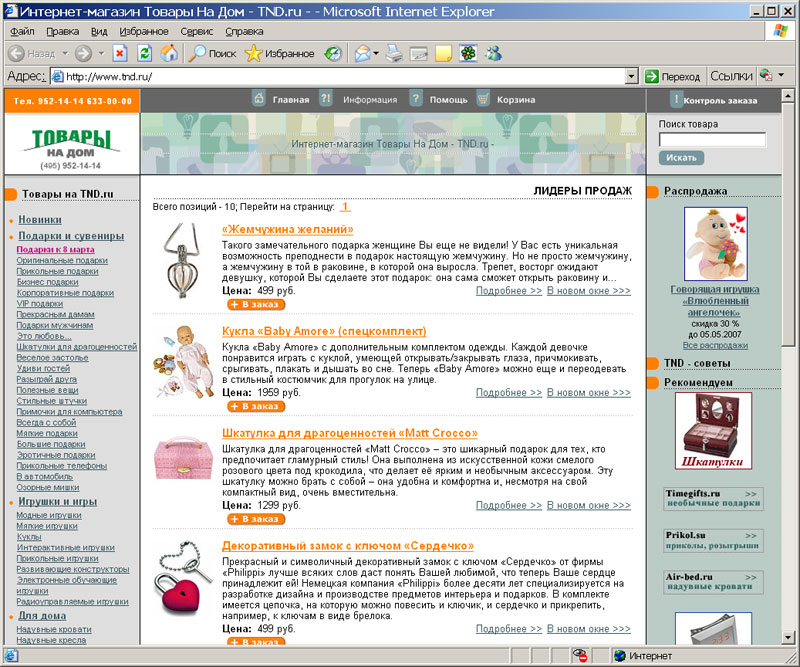Click the yellow note toolbar icon
The image size is (800, 667).
443,53
